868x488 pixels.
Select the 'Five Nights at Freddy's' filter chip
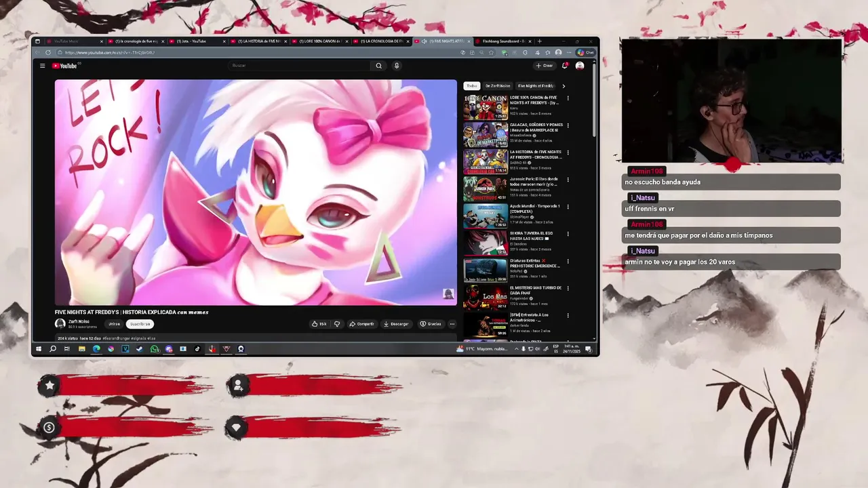[536, 86]
